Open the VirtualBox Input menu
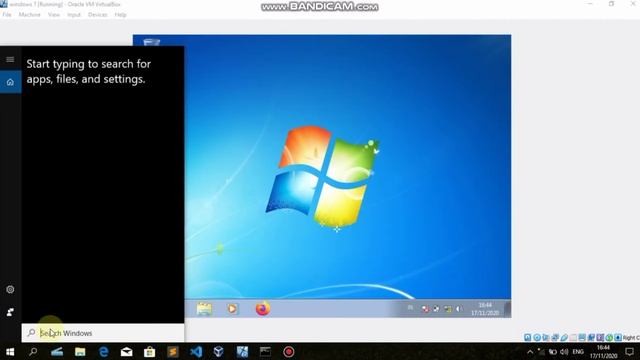This screenshot has width=640, height=360. point(74,15)
